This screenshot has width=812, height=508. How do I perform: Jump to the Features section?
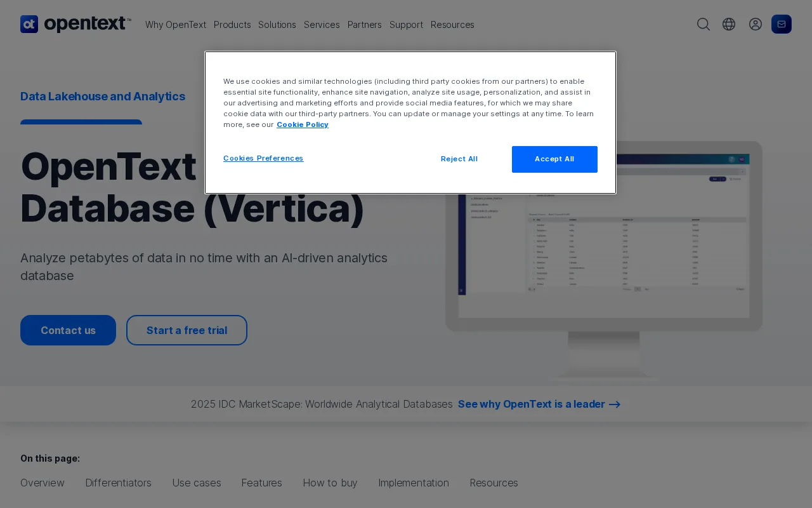tap(262, 483)
